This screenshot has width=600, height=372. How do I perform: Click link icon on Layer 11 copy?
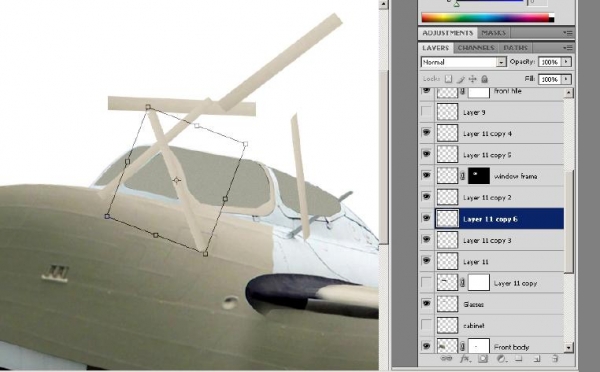tap(463, 283)
